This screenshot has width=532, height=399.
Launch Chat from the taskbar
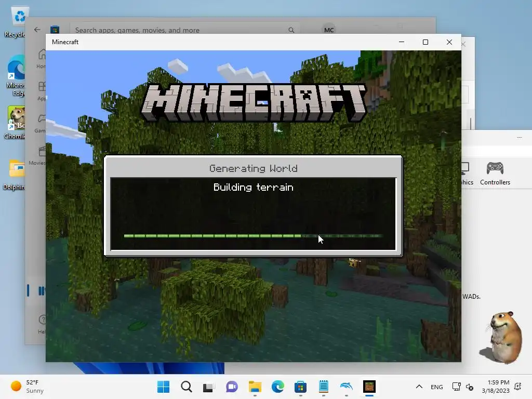(x=232, y=387)
